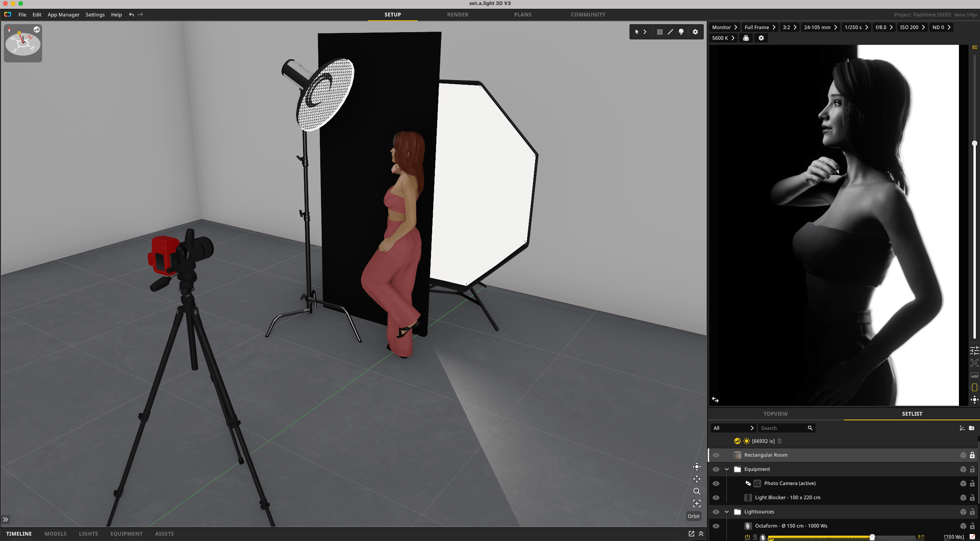This screenshot has width=980, height=541.
Task: Open the ISO 200 dropdown
Action: click(912, 27)
